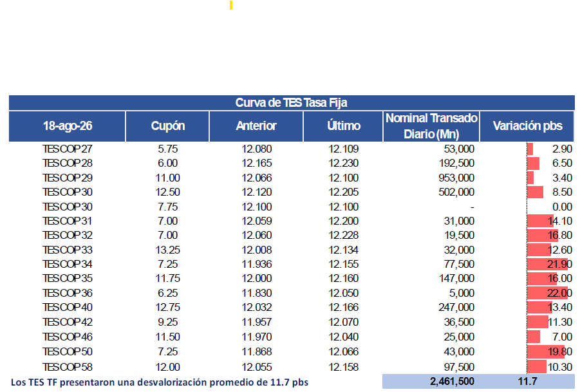The width and height of the screenshot is (580, 392).
Task: Click the desvalorización promedio summary text
Action: (160, 382)
